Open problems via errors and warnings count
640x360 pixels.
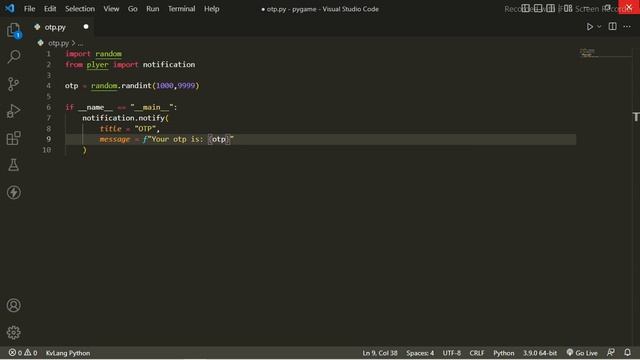(x=23, y=353)
